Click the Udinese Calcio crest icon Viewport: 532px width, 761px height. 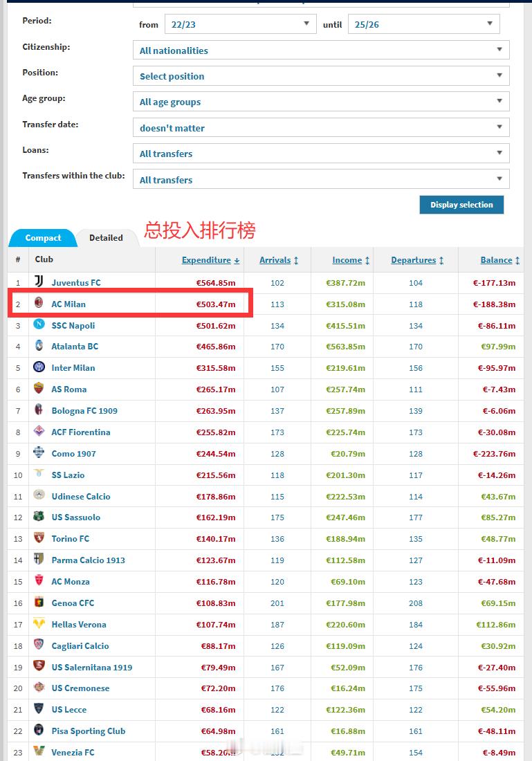39,495
